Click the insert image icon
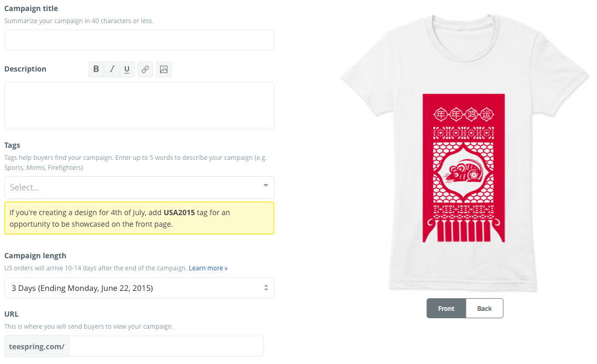Image resolution: width=597 pixels, height=364 pixels. pos(164,69)
